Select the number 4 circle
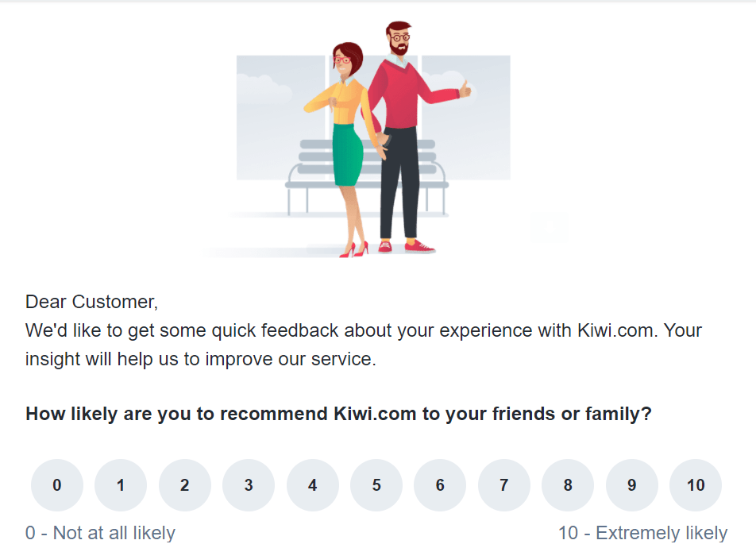 [312, 484]
